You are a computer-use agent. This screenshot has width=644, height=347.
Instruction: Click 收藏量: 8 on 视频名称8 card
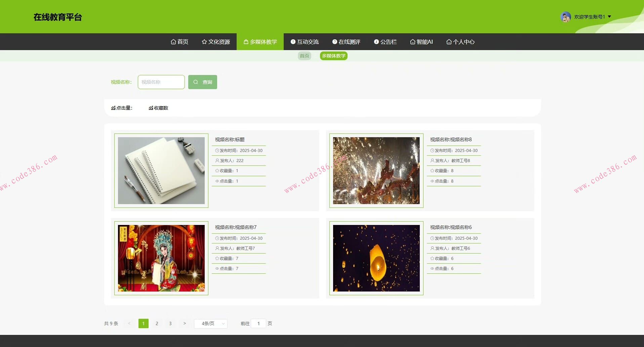(x=442, y=171)
